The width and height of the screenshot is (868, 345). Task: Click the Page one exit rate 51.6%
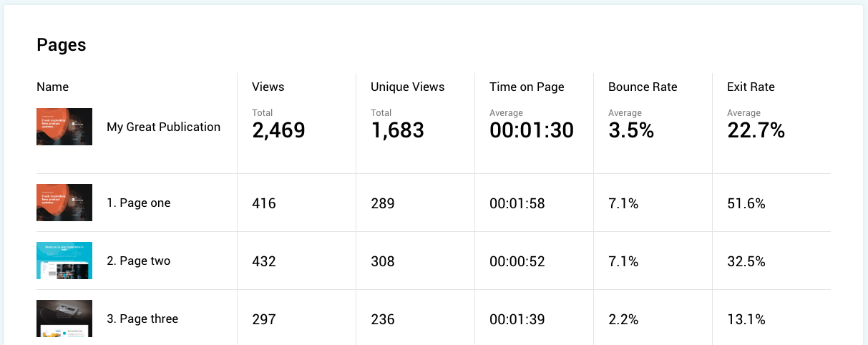pos(746,203)
